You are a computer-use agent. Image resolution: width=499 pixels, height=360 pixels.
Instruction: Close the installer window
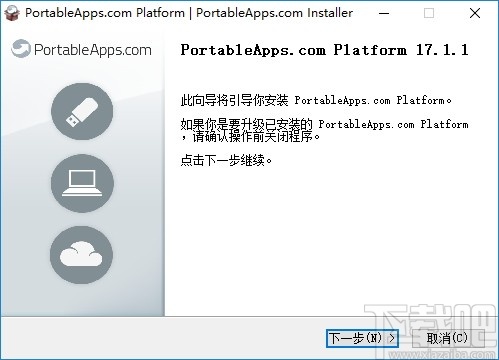point(475,13)
